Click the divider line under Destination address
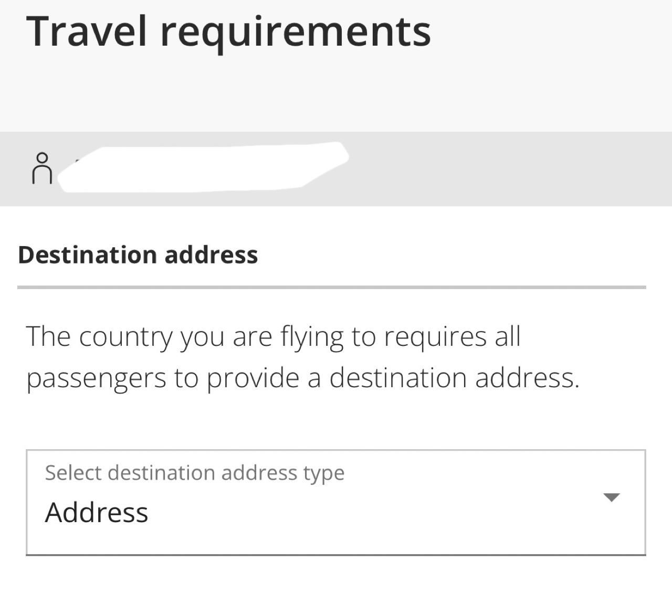 click(332, 288)
